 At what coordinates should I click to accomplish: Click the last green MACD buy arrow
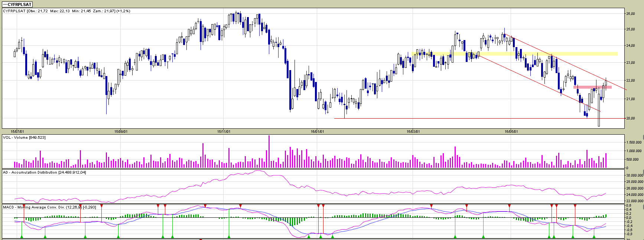[594, 236]
